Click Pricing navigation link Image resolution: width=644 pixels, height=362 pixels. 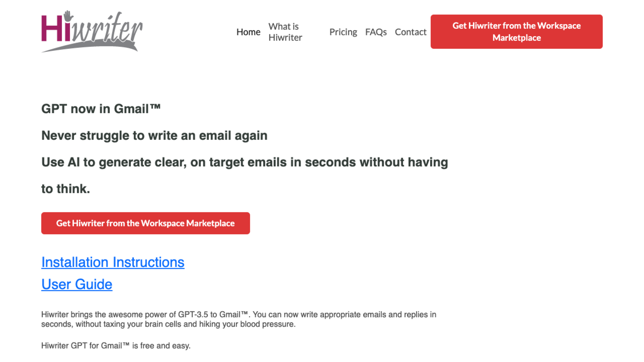coord(343,31)
